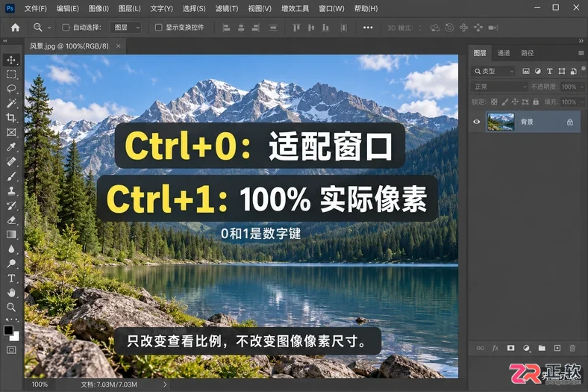Select the Healing Brush tool

11,161
